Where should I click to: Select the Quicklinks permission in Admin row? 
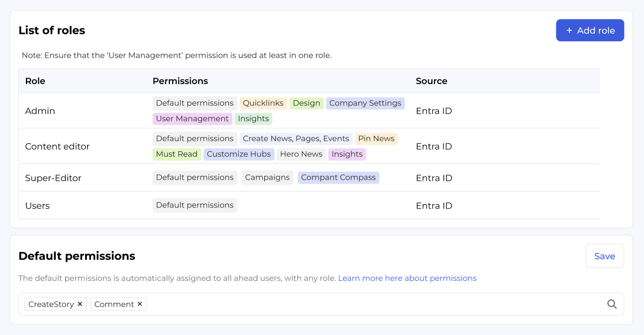click(263, 103)
